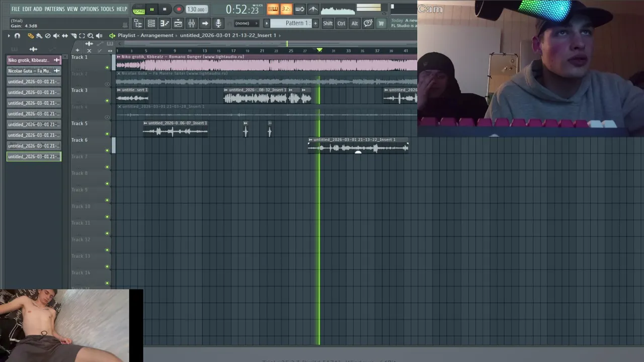Open the TOOLS menu
Screen dimensions: 644x362
click(107, 9)
